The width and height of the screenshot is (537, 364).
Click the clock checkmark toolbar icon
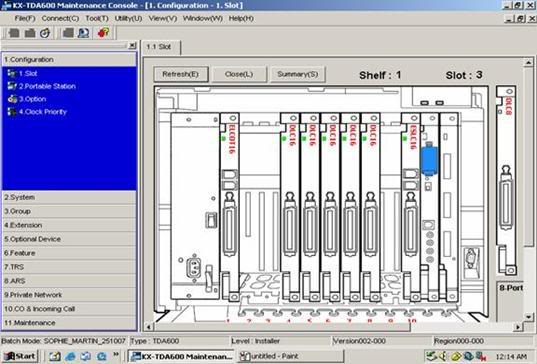45,33
